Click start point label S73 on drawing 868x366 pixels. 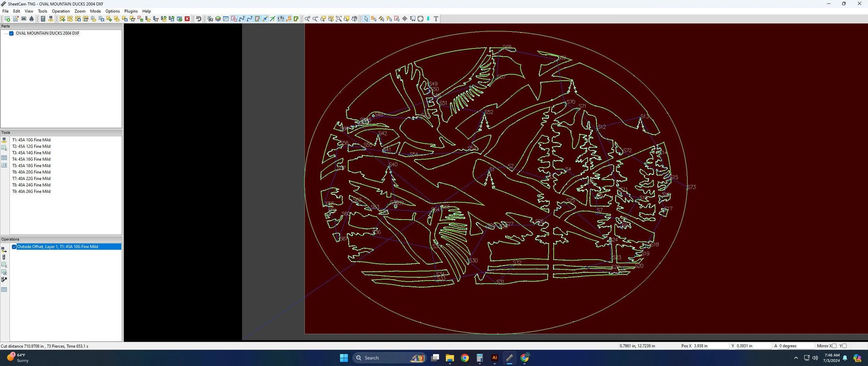point(691,187)
